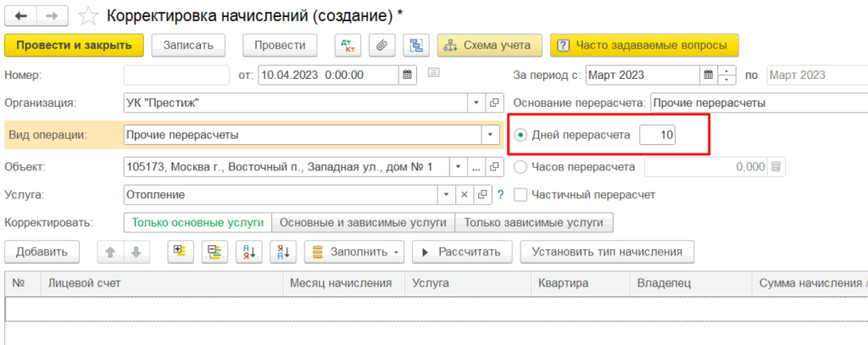The width and height of the screenshot is (868, 345).
Task: Select the Дней перерасчета radio button
Action: (520, 135)
